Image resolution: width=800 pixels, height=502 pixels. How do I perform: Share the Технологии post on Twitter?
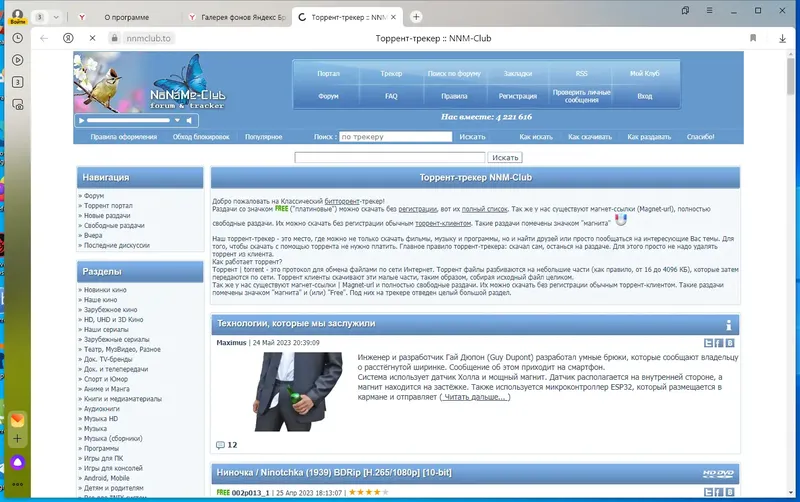click(x=708, y=343)
